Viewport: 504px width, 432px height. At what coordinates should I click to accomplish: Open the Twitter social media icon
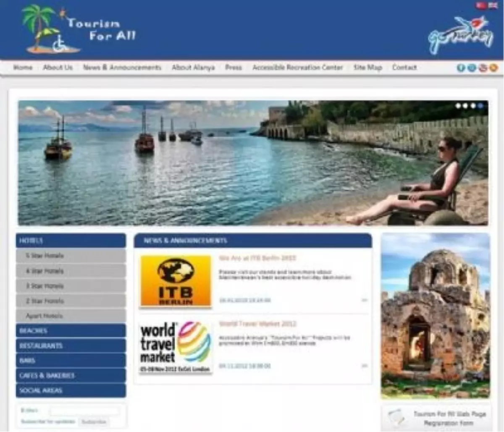[471, 67]
